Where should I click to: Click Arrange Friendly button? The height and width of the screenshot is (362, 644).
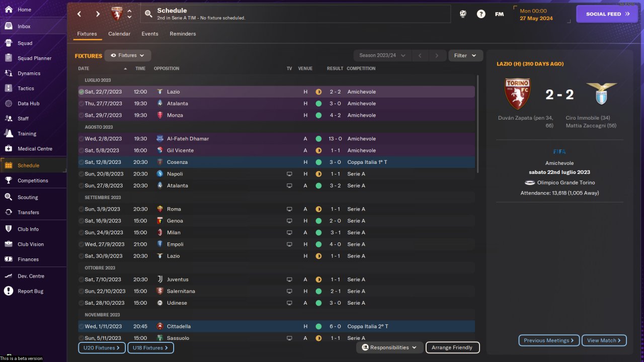coord(452,347)
